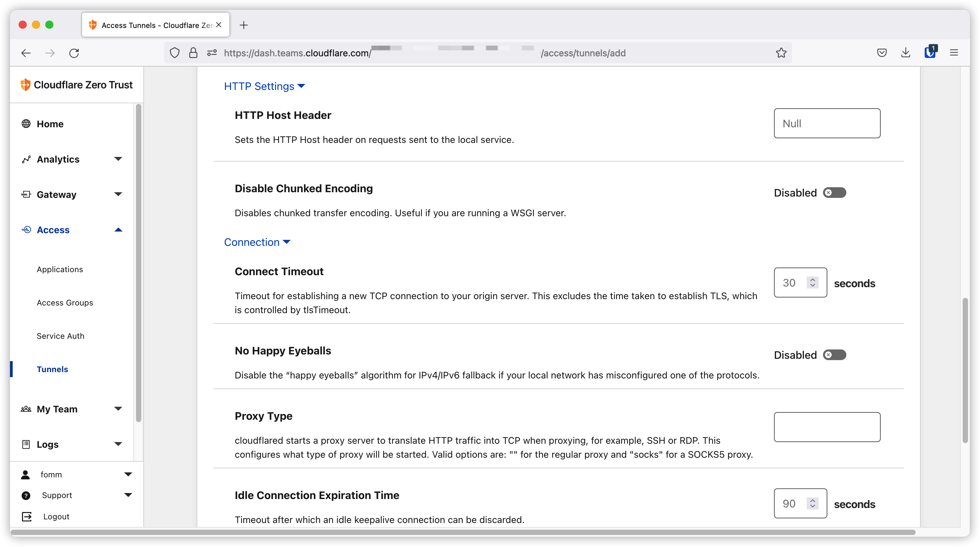The height and width of the screenshot is (547, 980).
Task: Click the HTTP Host Header input field
Action: (827, 124)
